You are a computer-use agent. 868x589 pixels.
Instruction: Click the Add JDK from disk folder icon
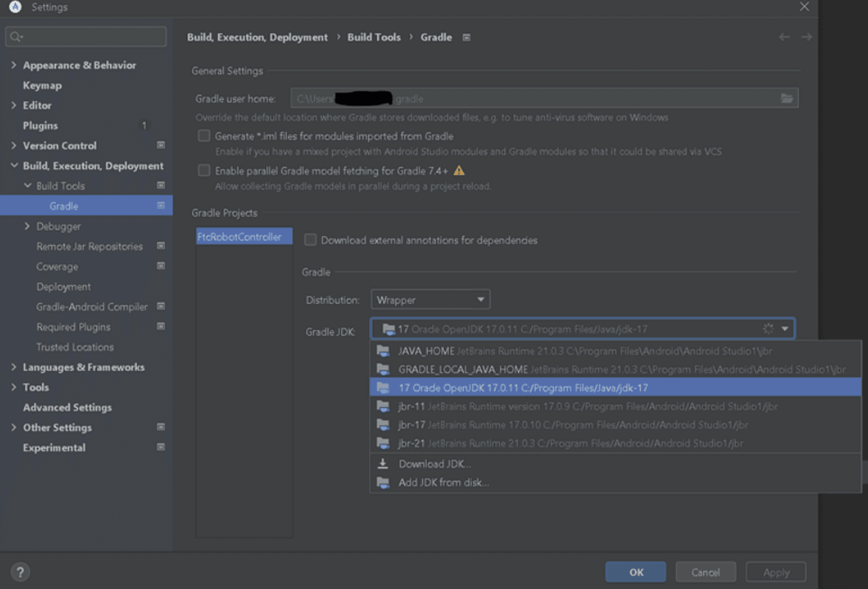pos(383,482)
